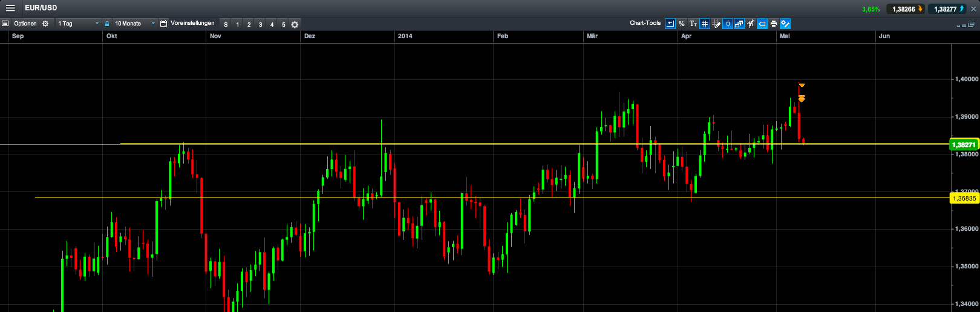Click the second small window-size icon
This screenshot has height=312, width=980.
tap(964, 25)
